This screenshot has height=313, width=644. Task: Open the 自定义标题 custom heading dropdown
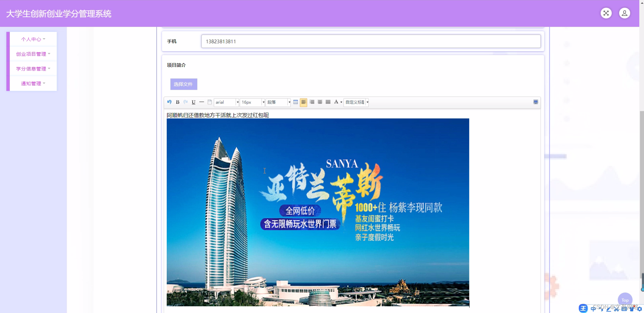pos(357,102)
